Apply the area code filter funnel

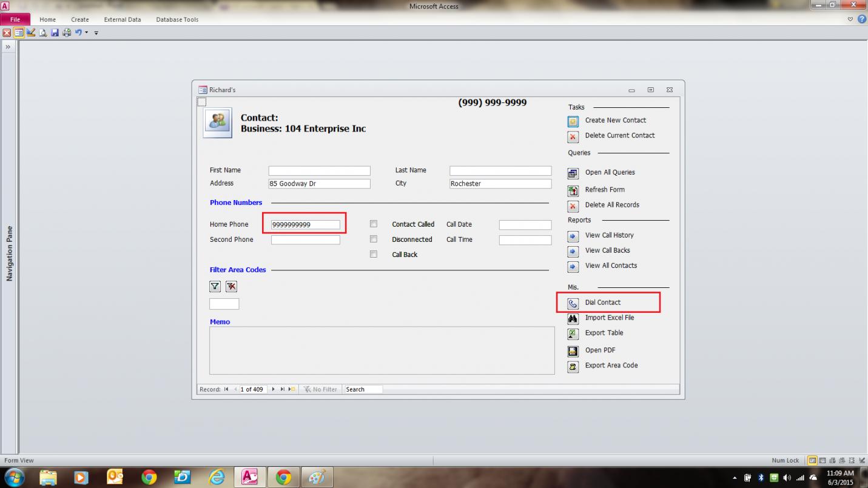pos(215,287)
